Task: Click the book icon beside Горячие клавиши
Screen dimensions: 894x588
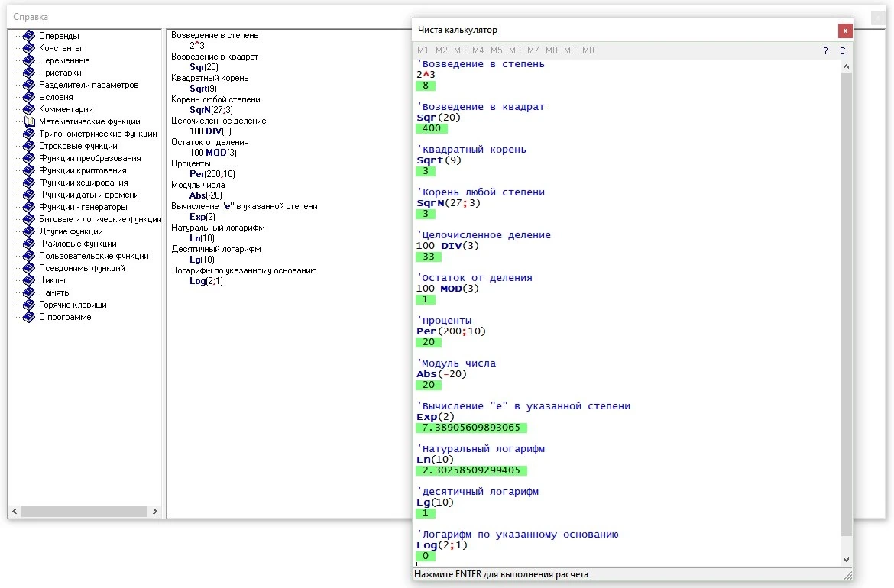Action: (28, 305)
